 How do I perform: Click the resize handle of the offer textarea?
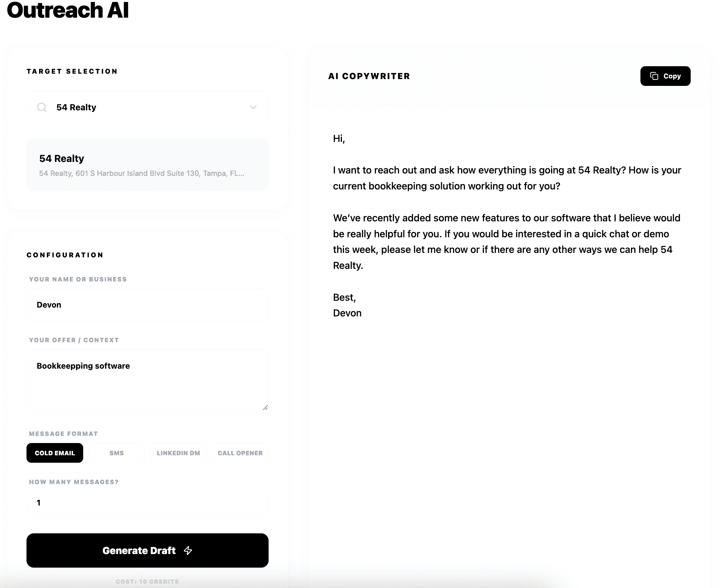[266, 407]
